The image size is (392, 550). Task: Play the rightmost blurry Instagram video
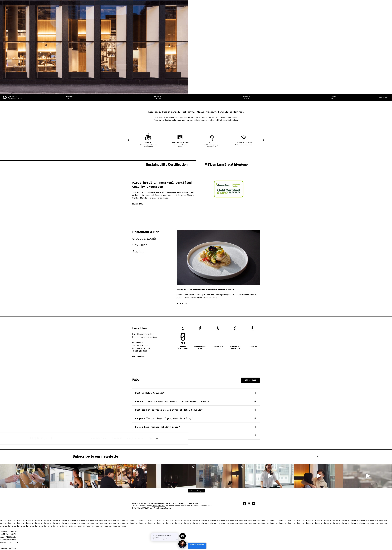pos(367,476)
